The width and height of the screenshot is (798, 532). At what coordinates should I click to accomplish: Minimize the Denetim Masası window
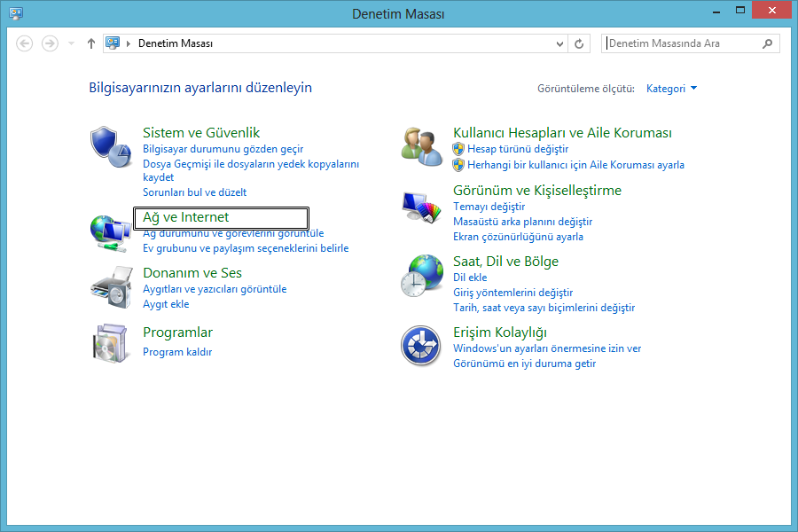click(716, 12)
